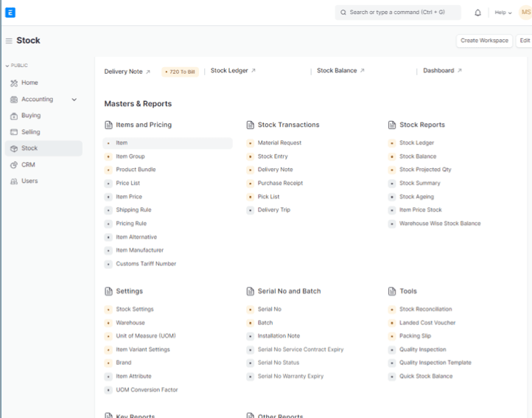532x418 pixels.
Task: Open Stock Reconciliation tool
Action: (x=425, y=310)
